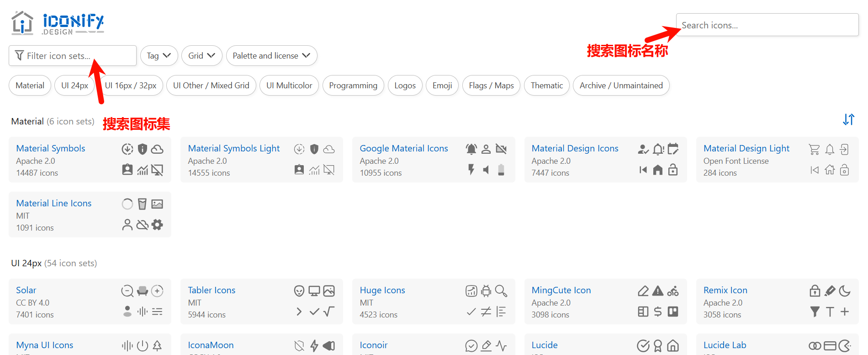Open the Material Design Light set
This screenshot has width=868, height=355.
pos(746,148)
